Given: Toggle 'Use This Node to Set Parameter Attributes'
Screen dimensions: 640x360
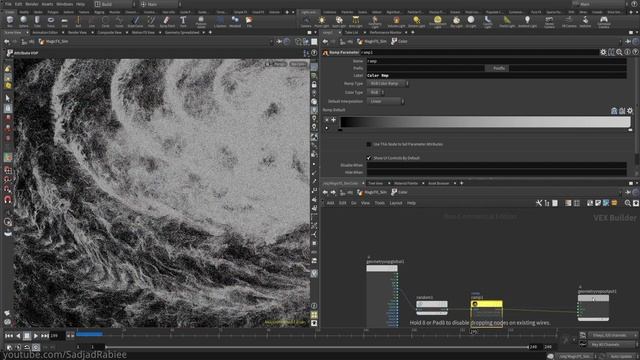Looking at the screenshot, I should [x=369, y=144].
